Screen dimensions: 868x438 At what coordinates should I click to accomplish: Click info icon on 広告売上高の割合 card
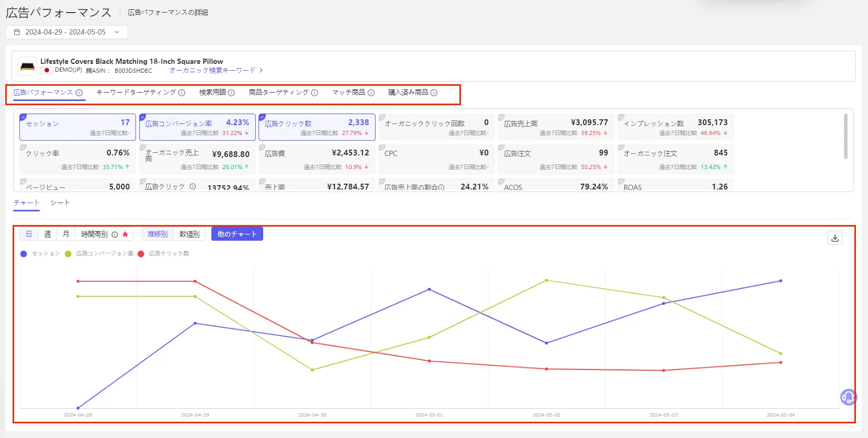click(441, 187)
